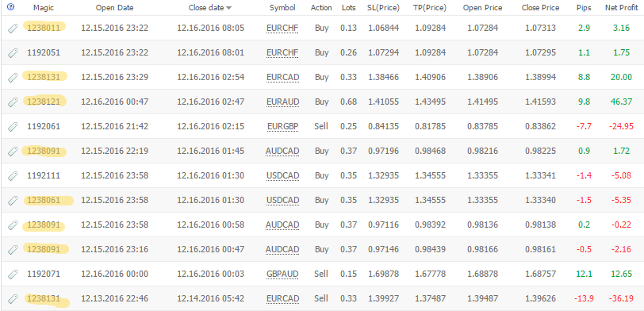Click the Lots column header

pyautogui.click(x=349, y=8)
